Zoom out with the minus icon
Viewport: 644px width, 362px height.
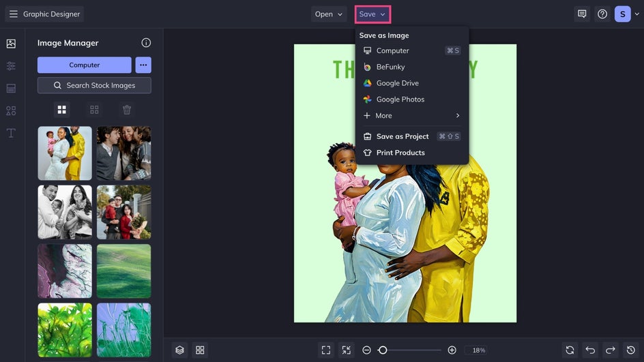coord(367,350)
